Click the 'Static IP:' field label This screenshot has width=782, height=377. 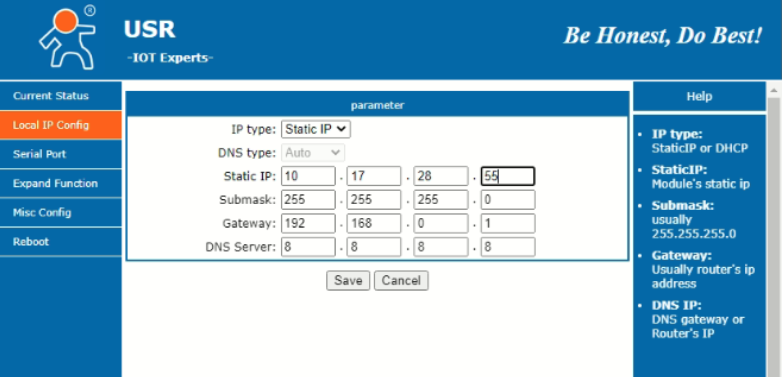pyautogui.click(x=250, y=176)
